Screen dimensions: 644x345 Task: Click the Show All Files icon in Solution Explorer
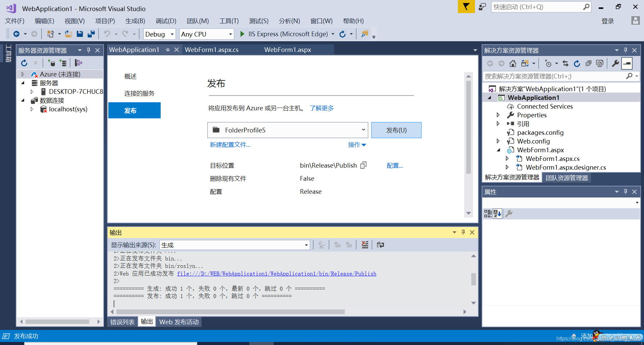tap(600, 63)
